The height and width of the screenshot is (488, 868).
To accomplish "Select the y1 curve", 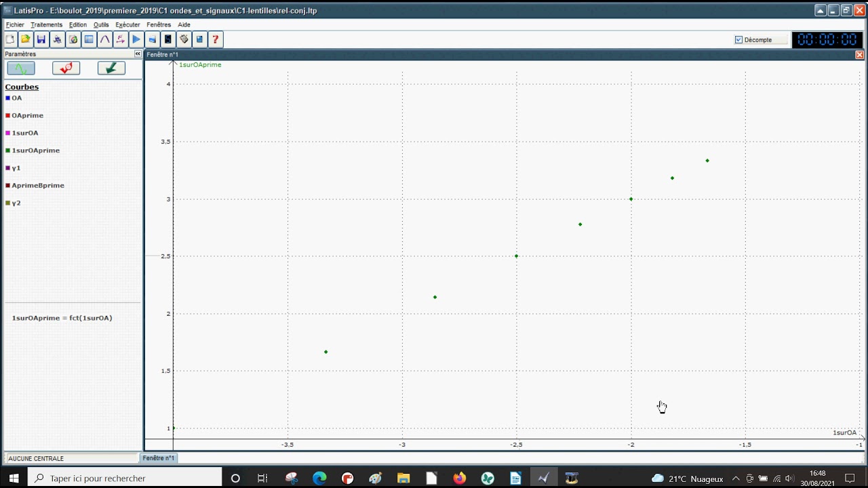I will click(x=16, y=168).
